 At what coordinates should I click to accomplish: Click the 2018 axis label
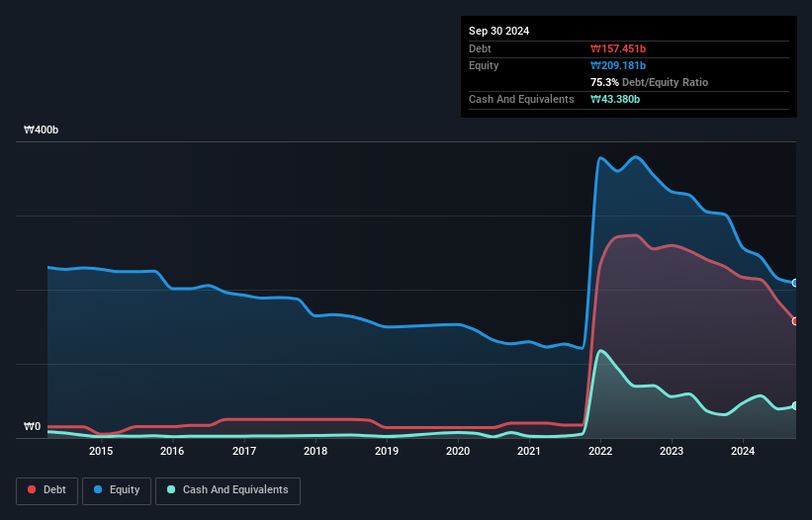(316, 451)
